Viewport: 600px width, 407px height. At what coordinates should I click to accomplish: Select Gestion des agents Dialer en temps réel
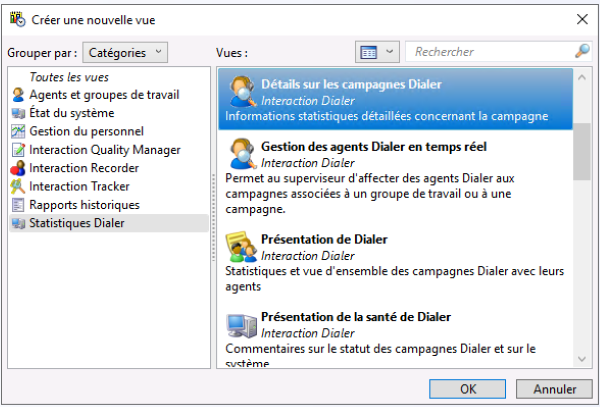coord(374,147)
